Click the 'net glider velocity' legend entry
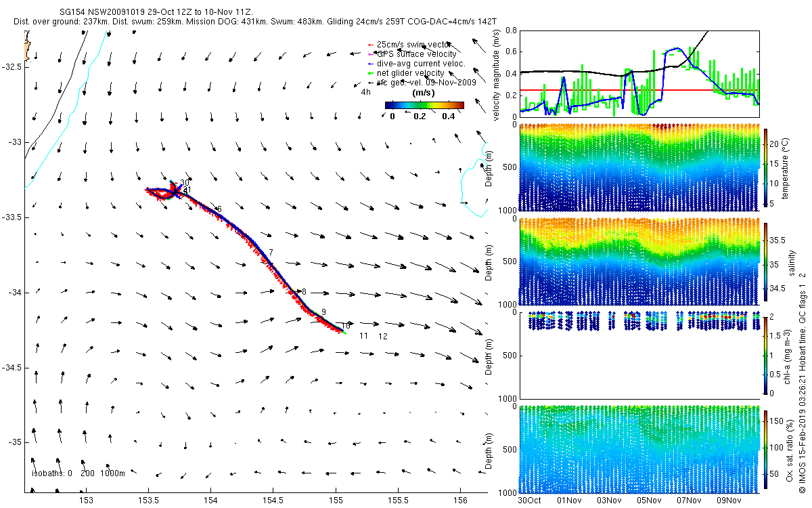812x508 pixels. pyautogui.click(x=406, y=73)
